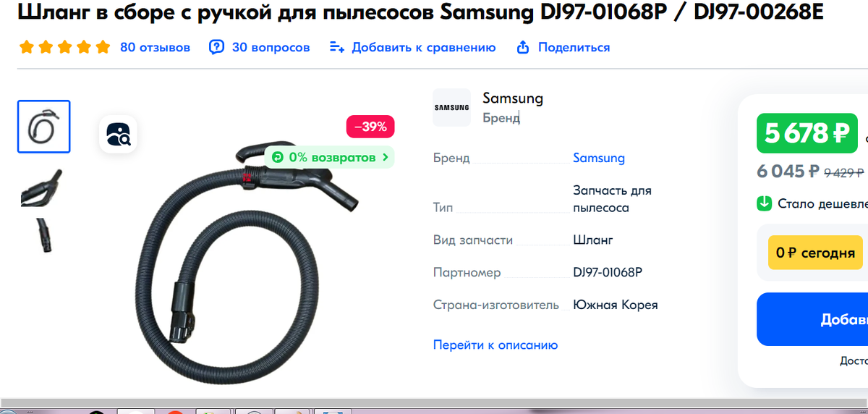The width and height of the screenshot is (868, 414).
Task: Click the Samsung brand logo tile
Action: click(x=451, y=107)
